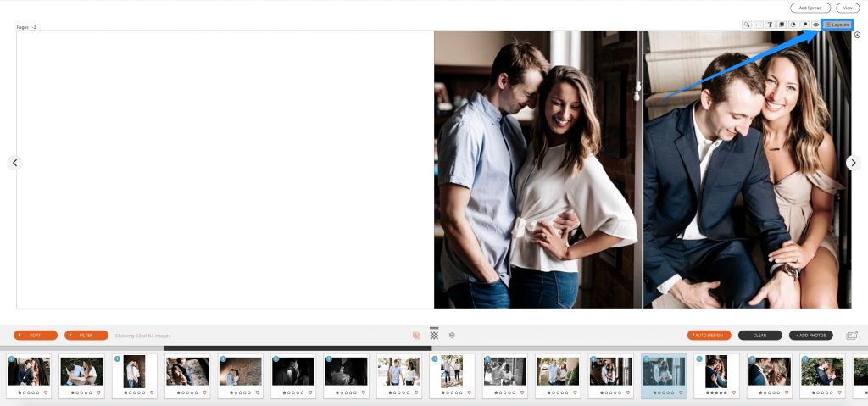The height and width of the screenshot is (406, 868).
Task: Open the Layouts panel
Action: click(x=837, y=25)
